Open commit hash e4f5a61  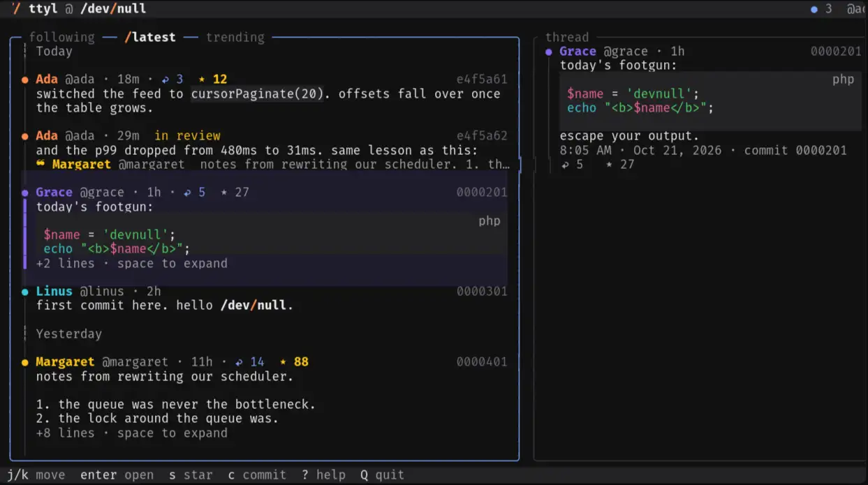482,80
